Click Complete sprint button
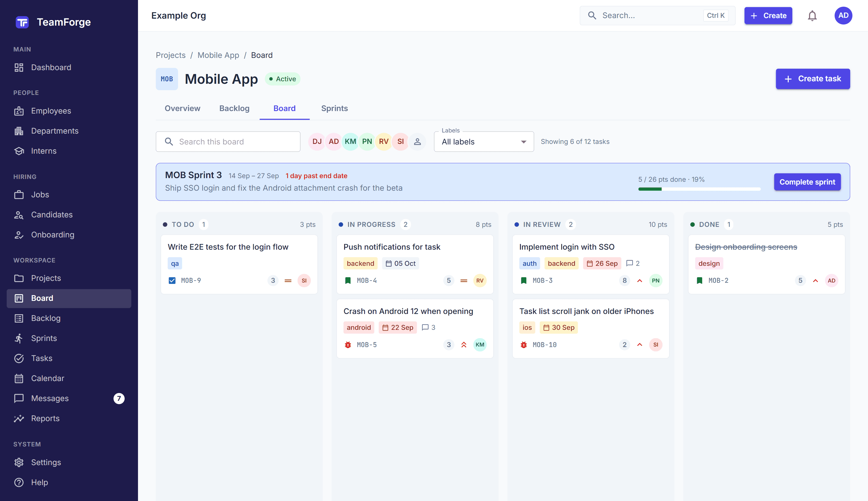This screenshot has height=501, width=868. click(807, 182)
